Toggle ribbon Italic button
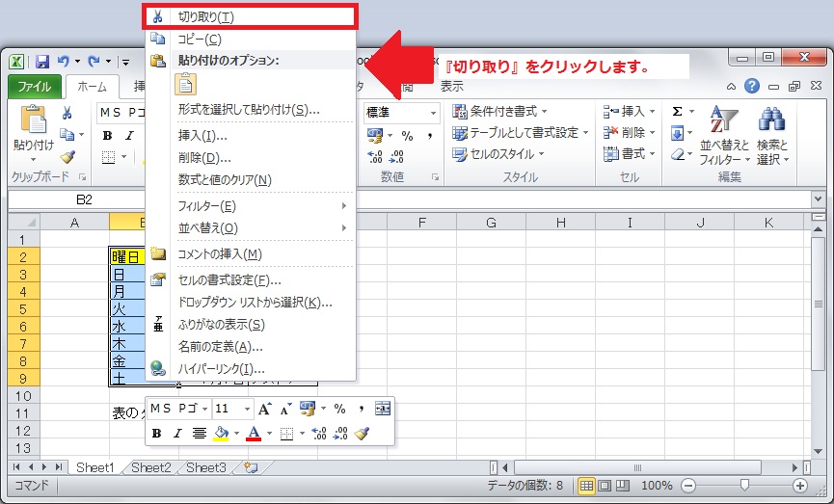Image resolution: width=834 pixels, height=504 pixels. point(129,136)
